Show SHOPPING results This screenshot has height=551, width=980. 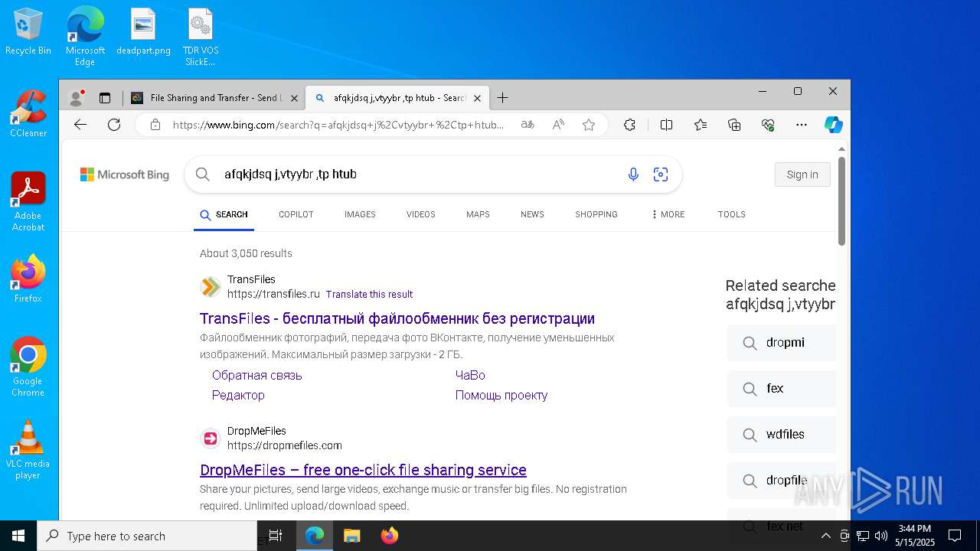(596, 214)
